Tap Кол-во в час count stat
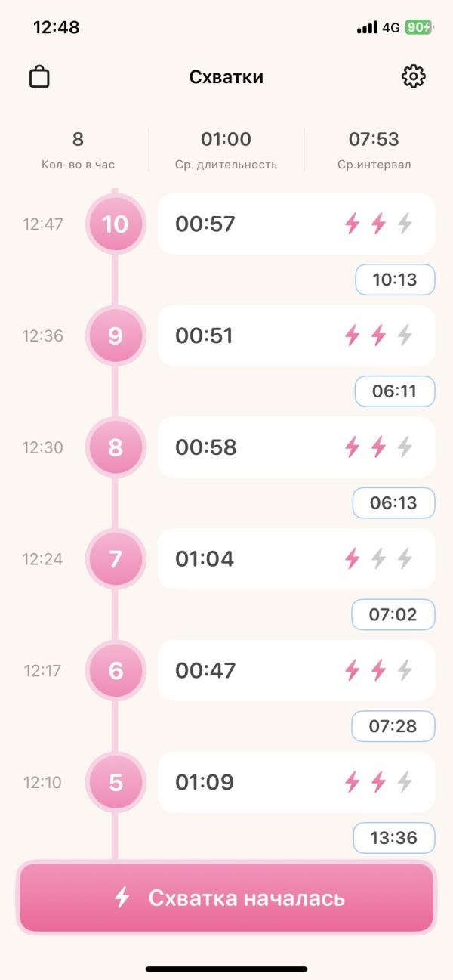This screenshot has height=980, width=453. 78,150
